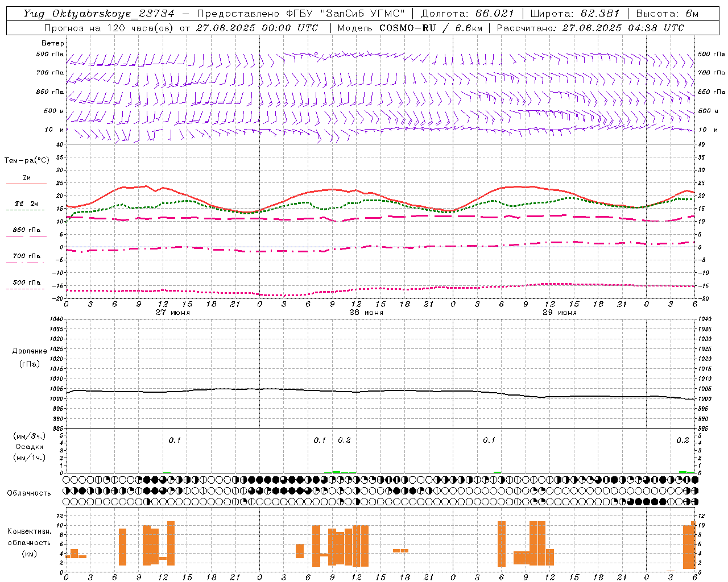Click the Ветер panel label
728x582 pixels.
(53, 43)
